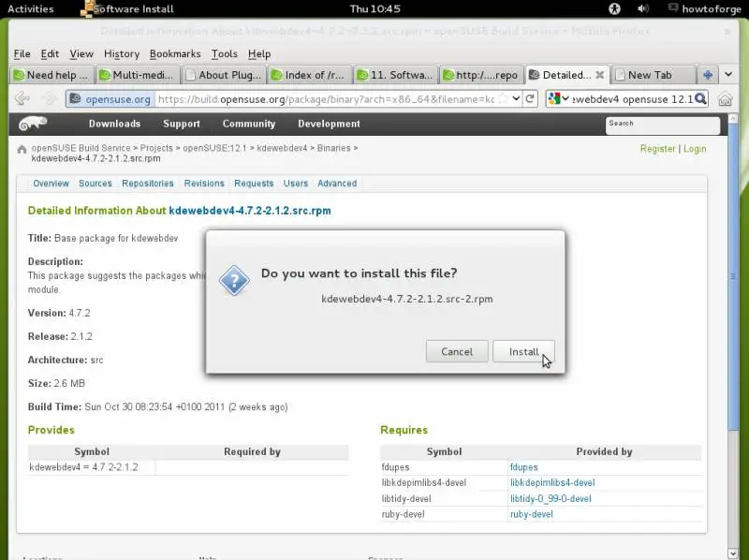Reload the page with the refresh icon
This screenshot has height=560, width=749.
530,99
